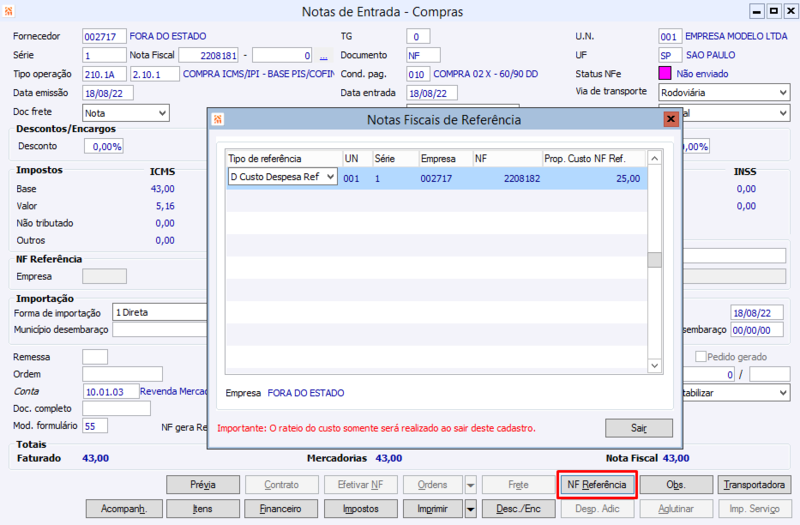Image resolution: width=800 pixels, height=525 pixels.
Task: Click the Efetivar NF button
Action: [360, 485]
